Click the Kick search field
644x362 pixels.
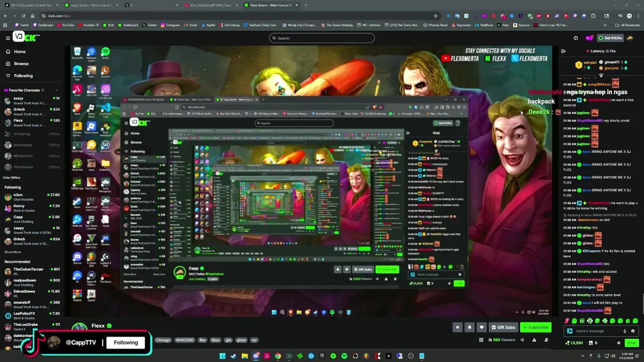[x=322, y=38]
